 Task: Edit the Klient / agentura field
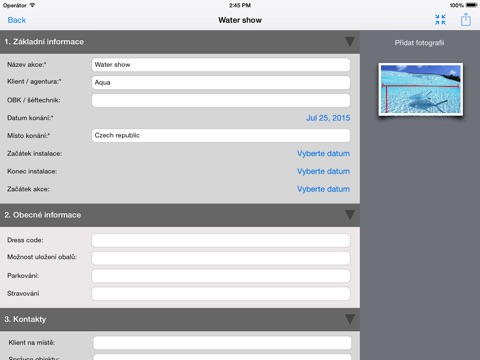(x=221, y=82)
